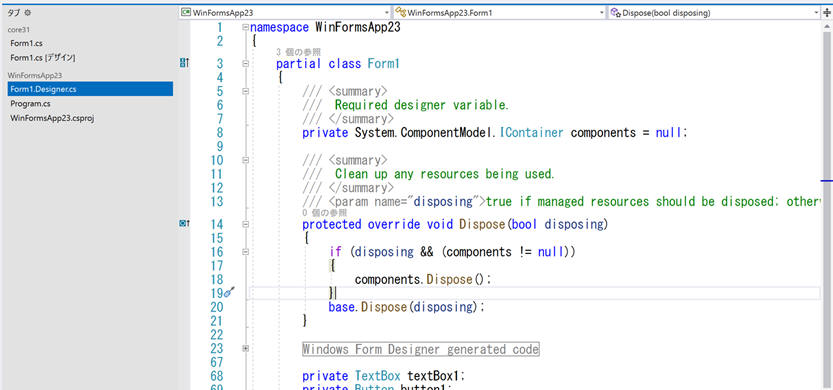Collapse the summary comment at line 10
This screenshot has width=833, height=390.
[245, 160]
